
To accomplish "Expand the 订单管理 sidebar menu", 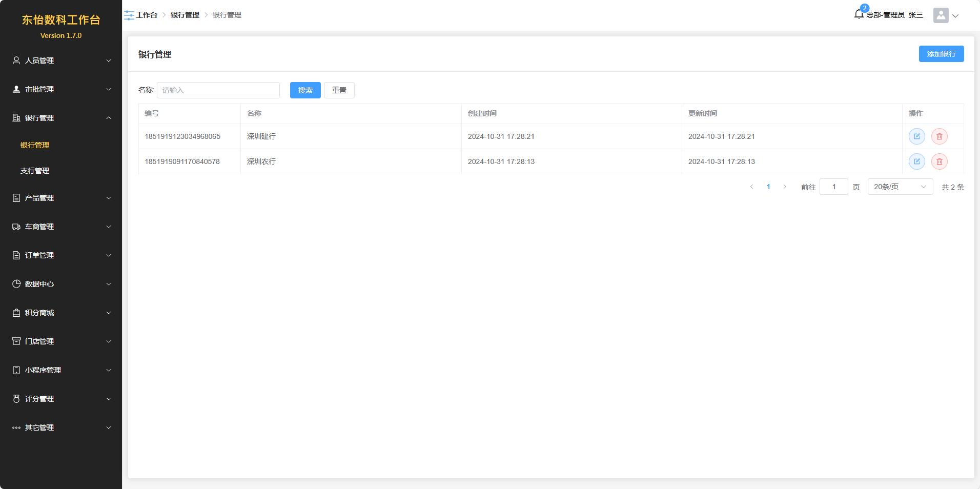I will pyautogui.click(x=61, y=255).
